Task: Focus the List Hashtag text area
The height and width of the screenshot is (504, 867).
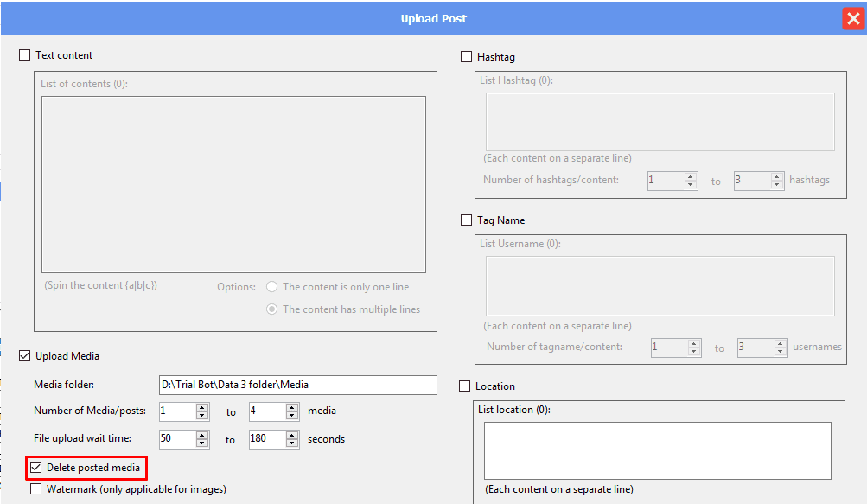Action: tap(660, 122)
